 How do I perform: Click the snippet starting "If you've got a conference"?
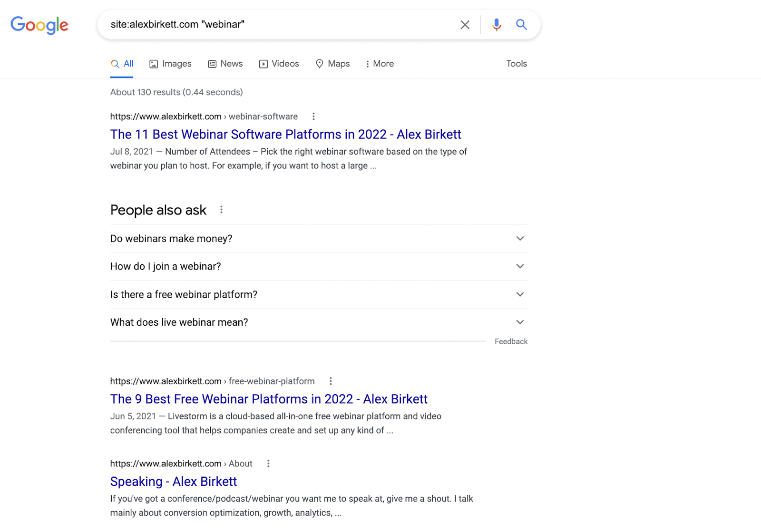pos(292,506)
